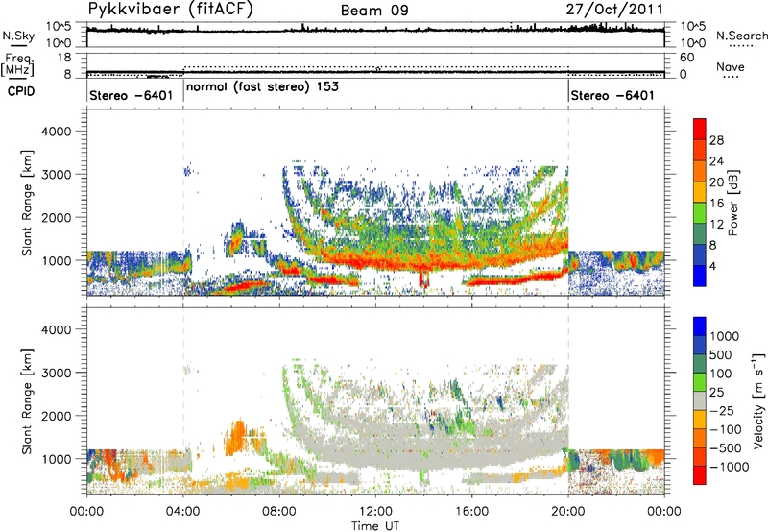Click the '4000' tick on the power panel

(57, 132)
